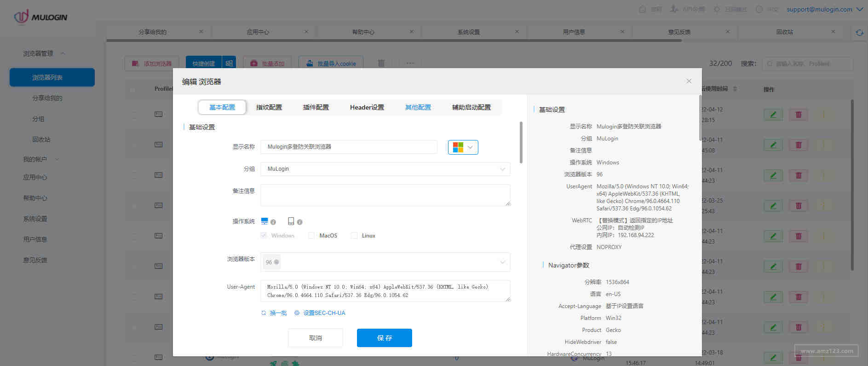Click grid icon next to 快捷创建

[229, 64]
